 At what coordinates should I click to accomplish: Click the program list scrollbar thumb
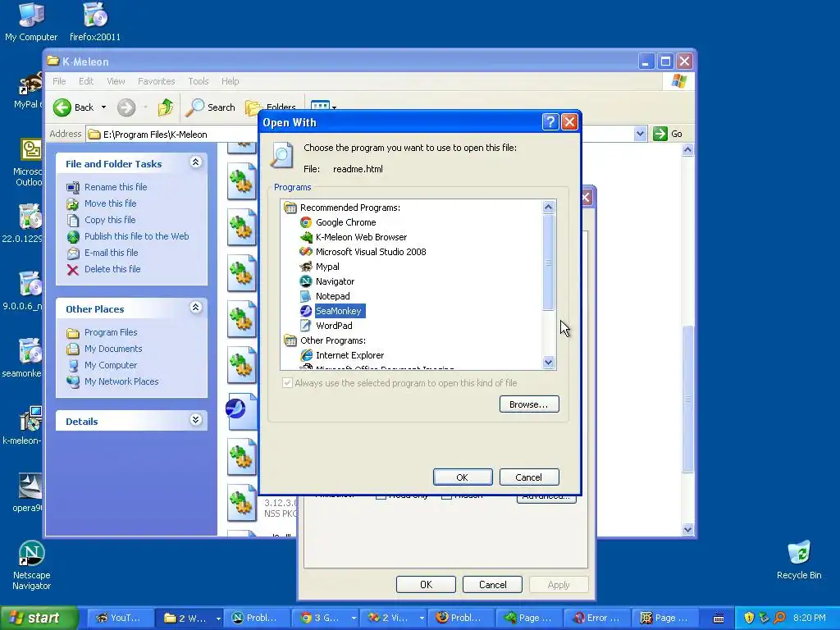pyautogui.click(x=548, y=262)
